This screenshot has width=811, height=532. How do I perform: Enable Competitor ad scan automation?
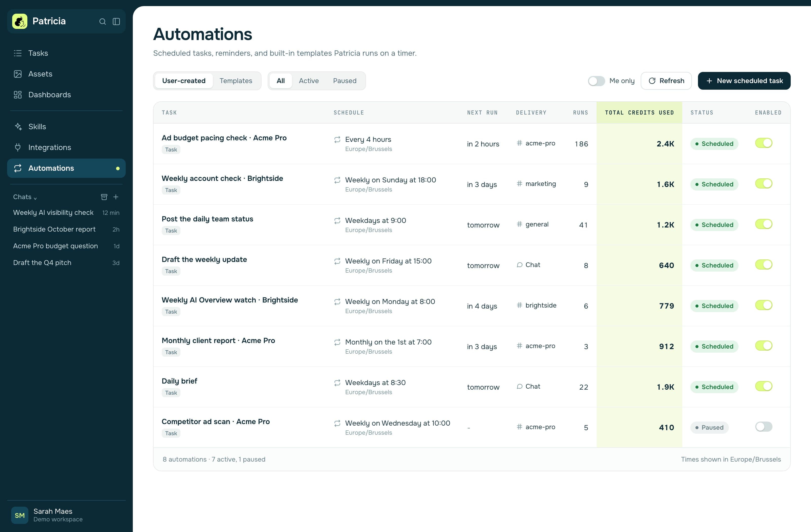point(764,427)
